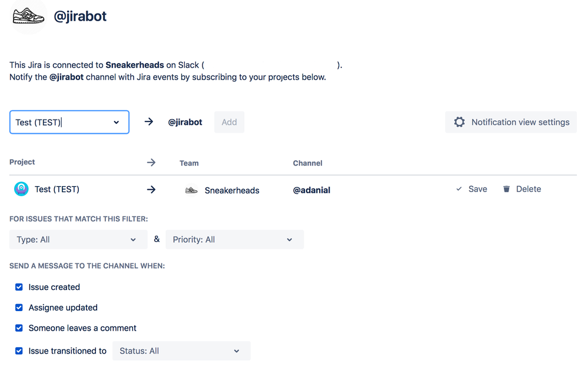Click the Issue transitioned to label
This screenshot has height=373, width=588.
[x=68, y=351]
